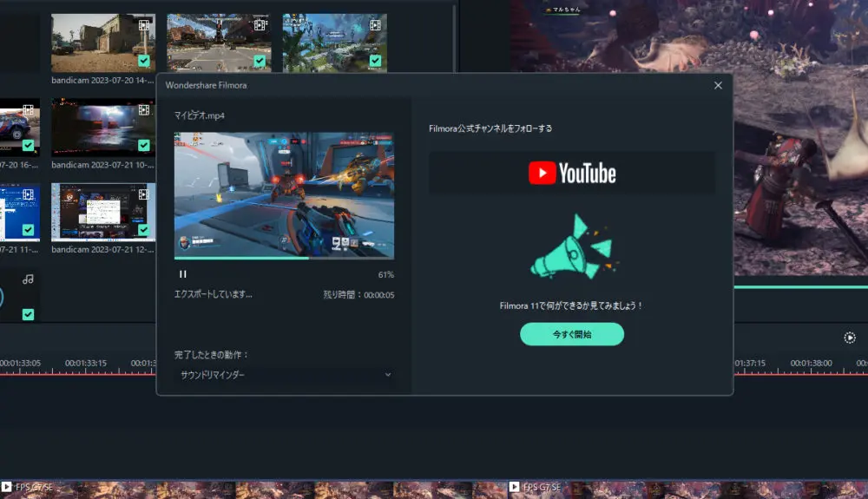Click checkmark on bandicam 2023-07-21 12 clip

click(x=144, y=230)
